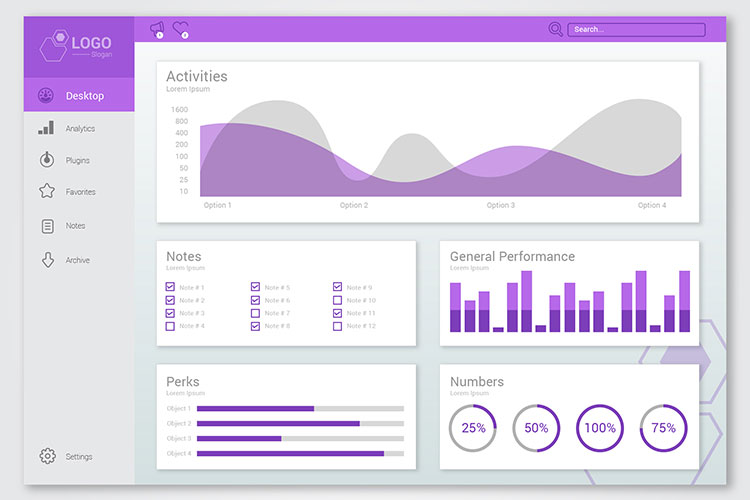Click the 1600 y-axis value

click(179, 110)
